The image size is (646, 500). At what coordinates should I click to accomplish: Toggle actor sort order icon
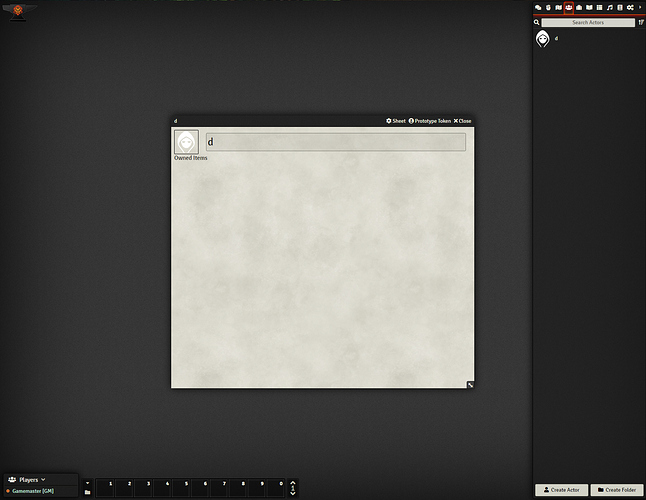pos(640,22)
